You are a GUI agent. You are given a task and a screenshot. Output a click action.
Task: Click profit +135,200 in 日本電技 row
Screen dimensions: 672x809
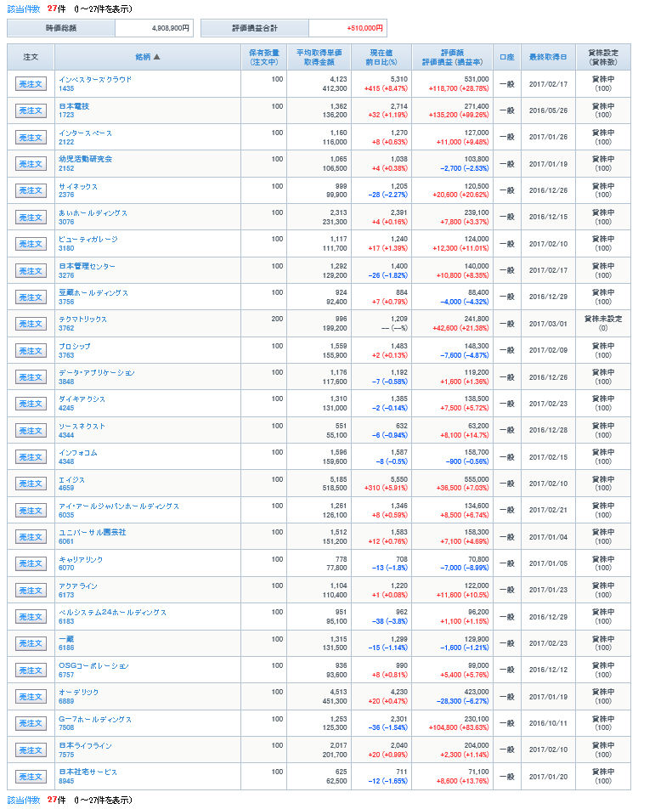point(443,115)
